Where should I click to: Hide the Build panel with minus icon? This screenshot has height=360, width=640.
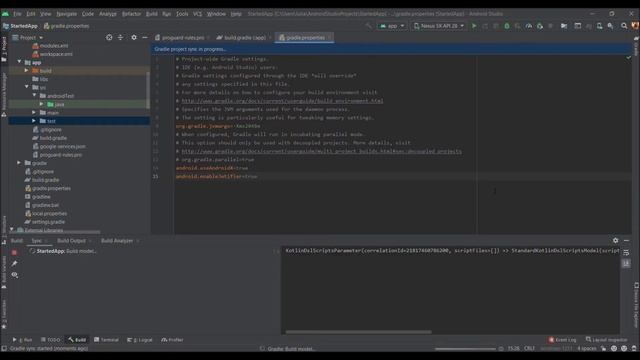pyautogui.click(x=627, y=241)
